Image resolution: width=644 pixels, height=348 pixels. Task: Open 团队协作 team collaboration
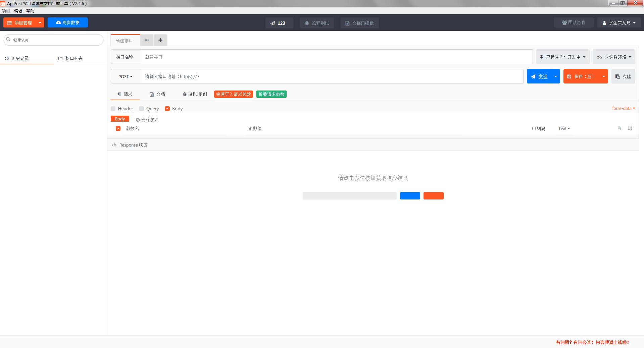coord(574,22)
